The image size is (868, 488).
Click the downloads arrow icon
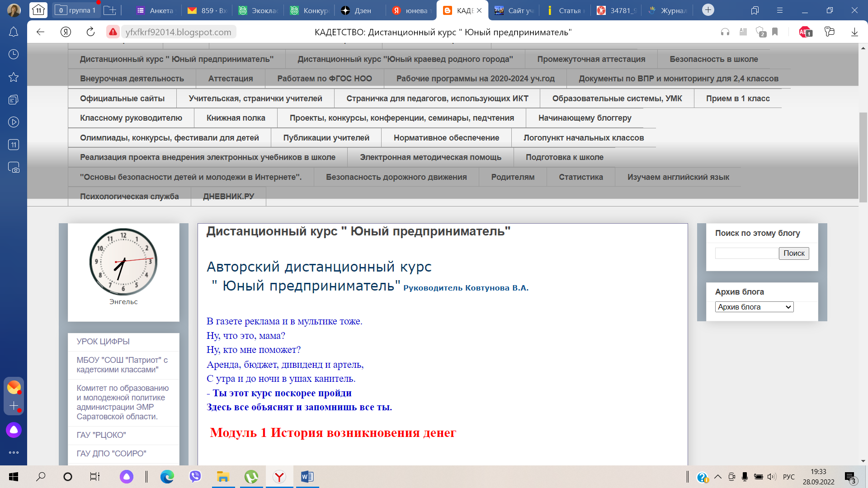(x=854, y=32)
